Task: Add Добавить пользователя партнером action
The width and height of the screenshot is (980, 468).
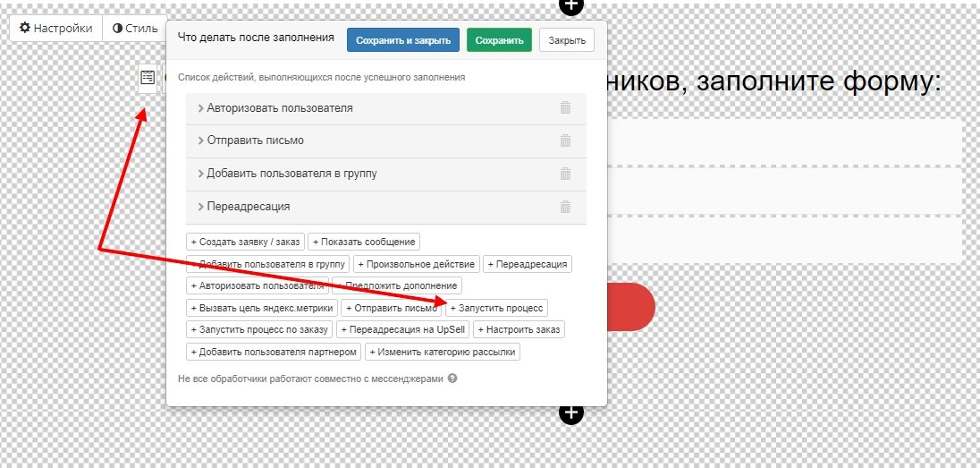Action: click(274, 352)
